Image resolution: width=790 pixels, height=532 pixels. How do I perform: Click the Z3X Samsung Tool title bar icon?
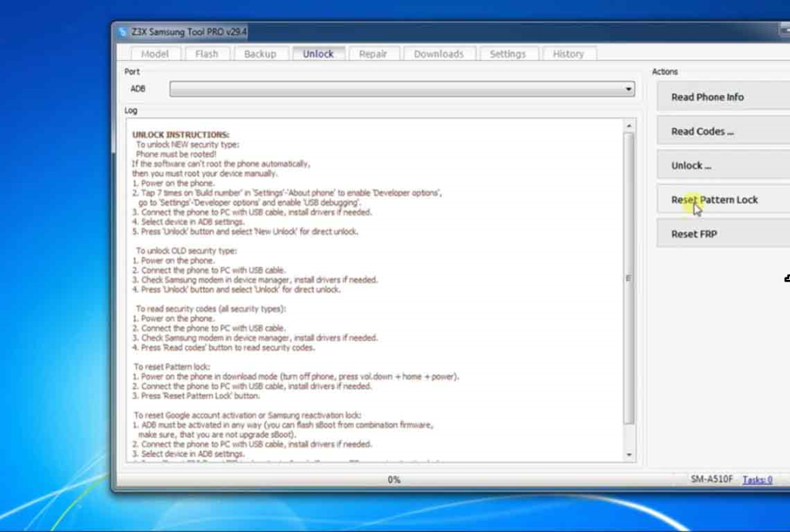pyautogui.click(x=123, y=32)
